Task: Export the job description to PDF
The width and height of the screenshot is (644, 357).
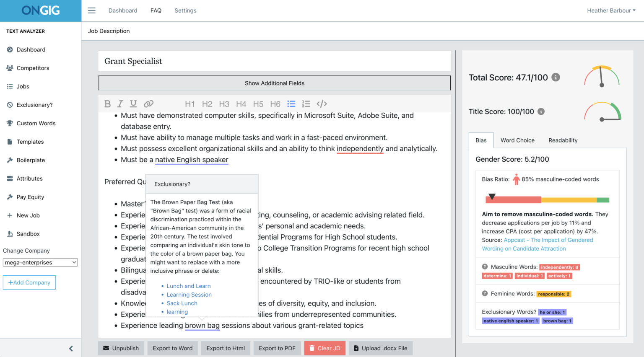Action: point(277,348)
